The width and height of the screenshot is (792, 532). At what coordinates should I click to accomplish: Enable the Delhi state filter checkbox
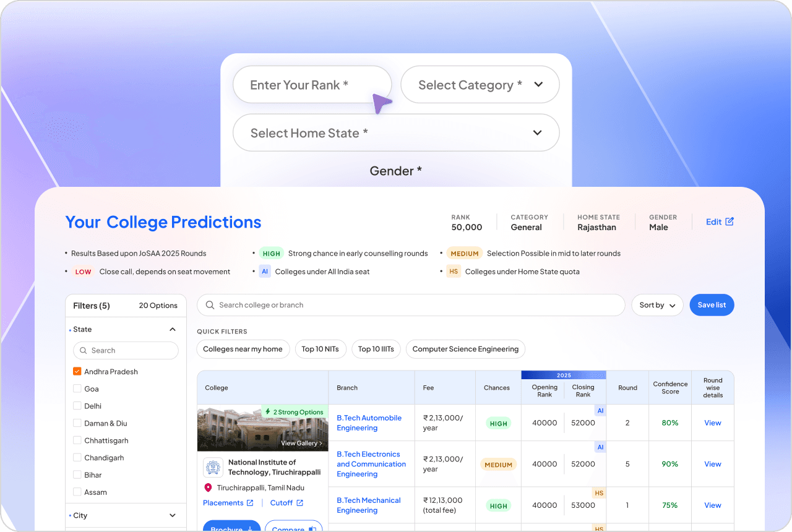coord(77,406)
